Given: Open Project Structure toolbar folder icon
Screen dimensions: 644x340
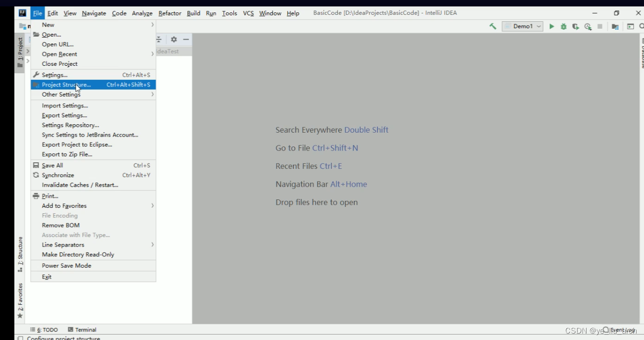Looking at the screenshot, I should click(615, 26).
